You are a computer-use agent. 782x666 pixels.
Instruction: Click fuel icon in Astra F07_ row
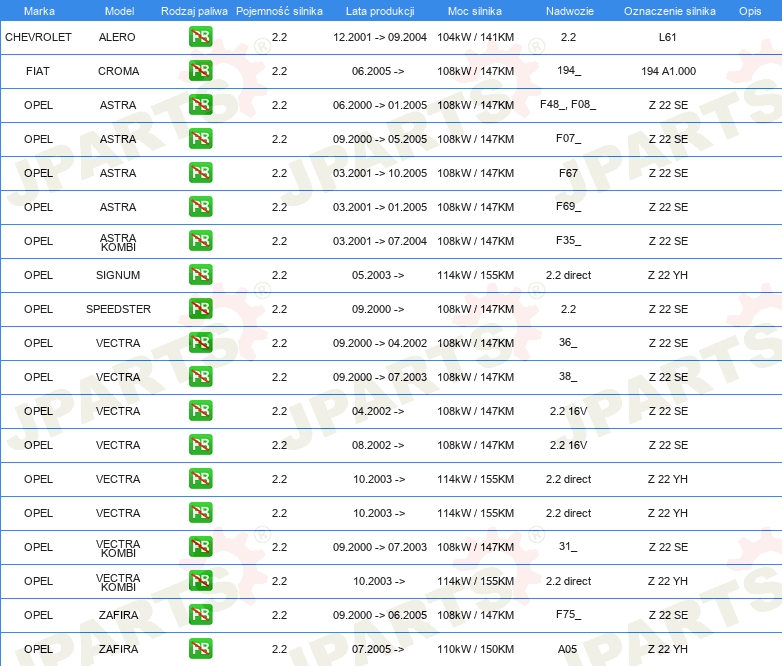point(200,139)
